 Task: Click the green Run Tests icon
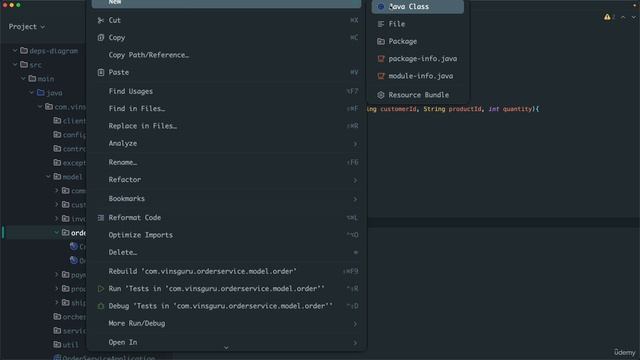tap(101, 289)
